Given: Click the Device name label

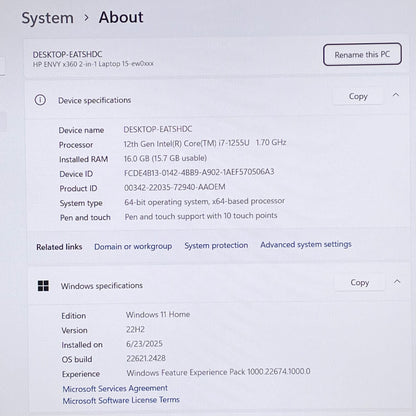Looking at the screenshot, I should tap(81, 130).
